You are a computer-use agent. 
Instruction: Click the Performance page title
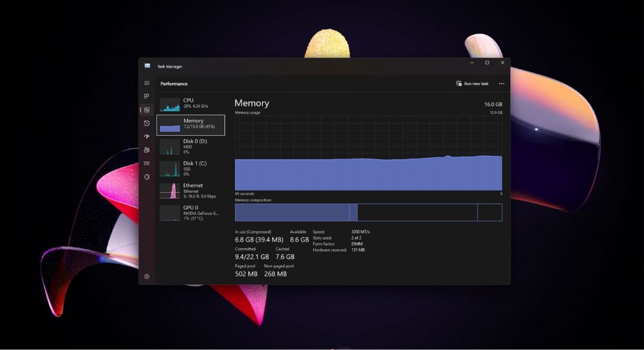point(174,84)
